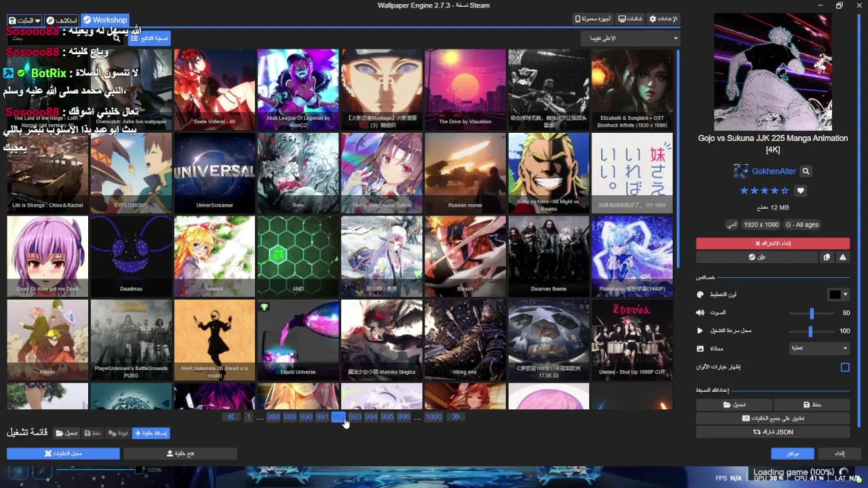Open the mobile devices button
The width and height of the screenshot is (868, 488).
click(x=593, y=19)
